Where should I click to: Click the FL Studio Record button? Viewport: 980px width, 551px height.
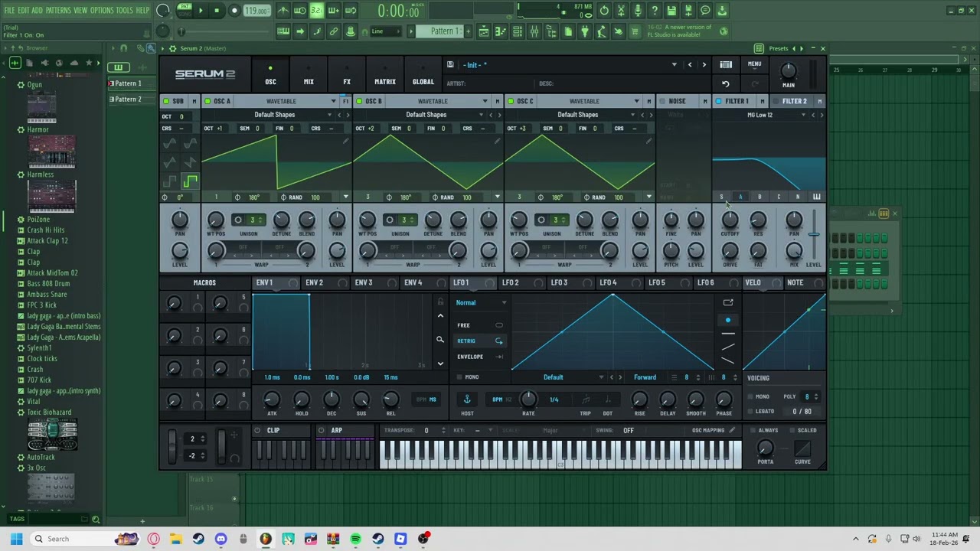pyautogui.click(x=234, y=11)
